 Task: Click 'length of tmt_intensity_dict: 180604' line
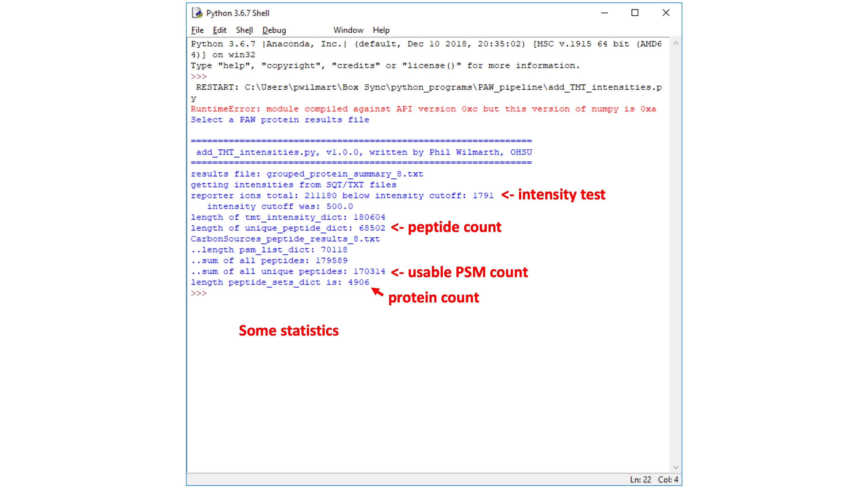coord(288,217)
